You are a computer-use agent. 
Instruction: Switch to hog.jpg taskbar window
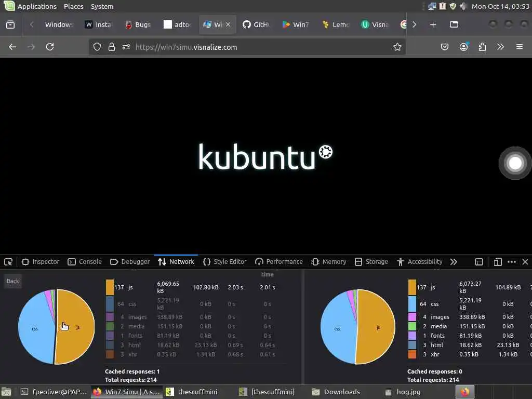click(x=403, y=392)
